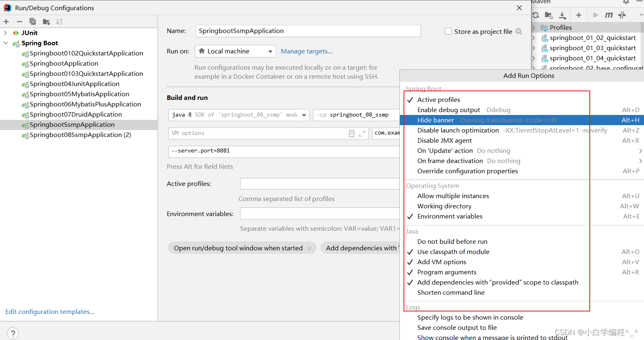Sort configurations alphabetically icon

60,22
